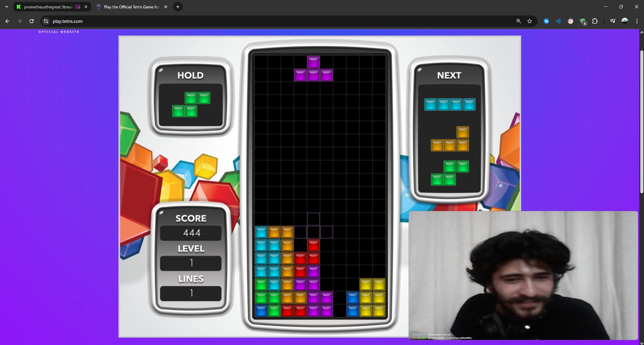This screenshot has height=345, width=644.
Task: Click the scrollbar up arrow
Action: tap(642, 32)
